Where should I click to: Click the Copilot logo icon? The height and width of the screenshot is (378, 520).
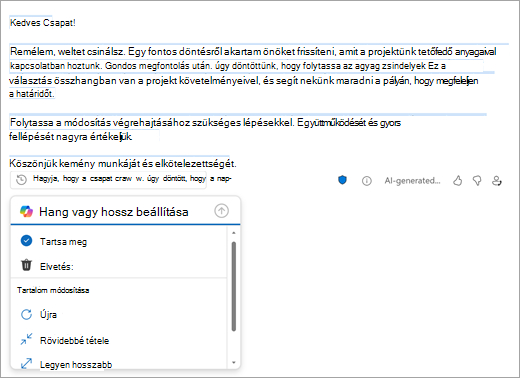[26, 211]
